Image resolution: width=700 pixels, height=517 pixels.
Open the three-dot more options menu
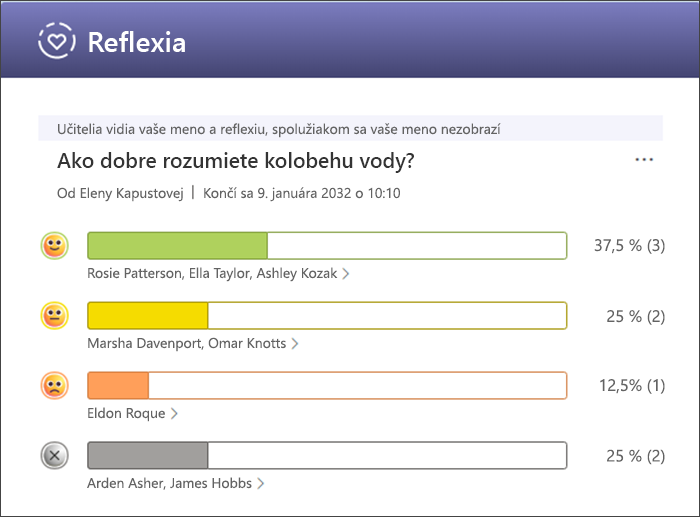click(x=644, y=159)
